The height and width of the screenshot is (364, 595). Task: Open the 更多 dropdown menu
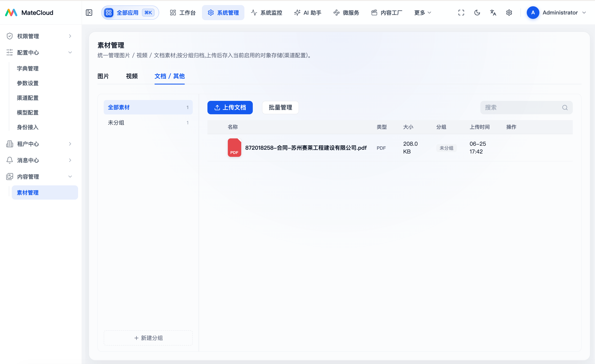coord(423,13)
